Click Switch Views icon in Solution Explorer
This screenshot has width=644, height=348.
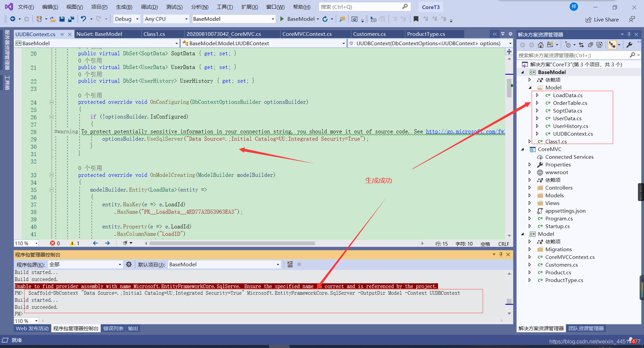point(550,45)
